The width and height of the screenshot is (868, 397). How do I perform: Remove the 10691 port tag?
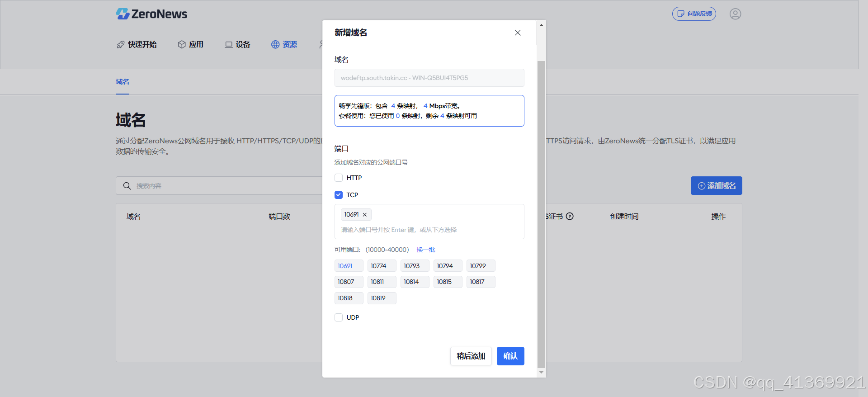365,215
